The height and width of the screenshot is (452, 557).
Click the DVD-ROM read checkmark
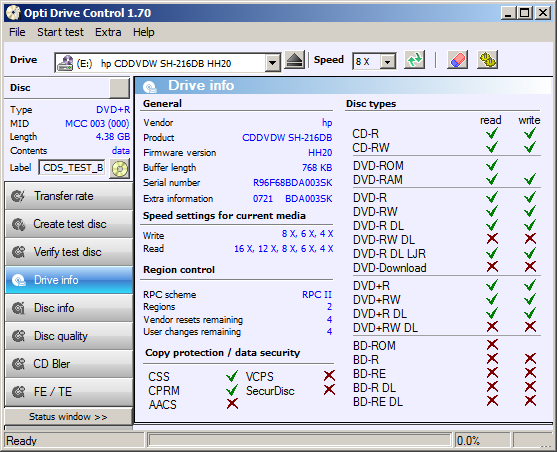click(492, 165)
